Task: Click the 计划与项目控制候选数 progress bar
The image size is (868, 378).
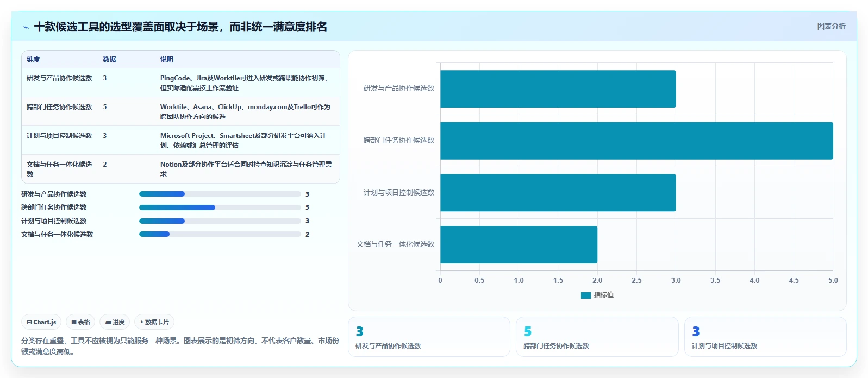Action: (x=220, y=221)
